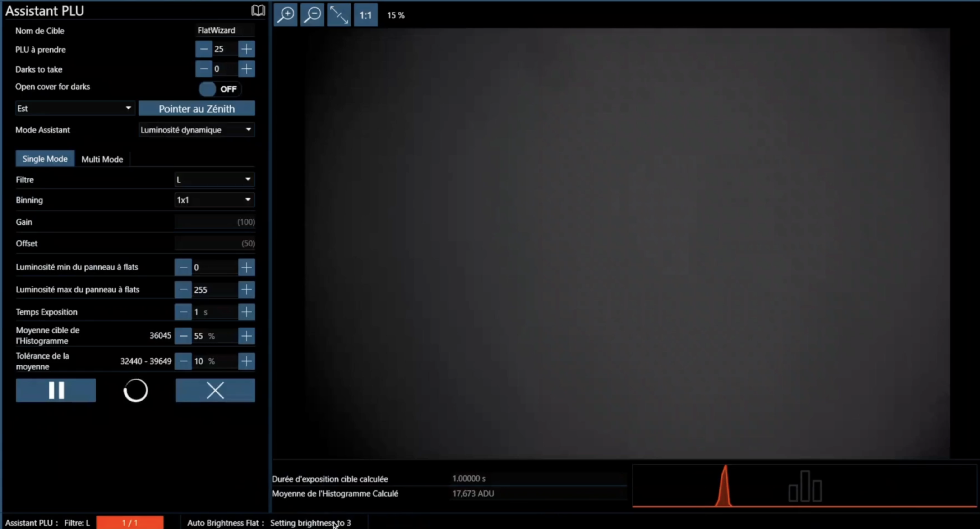980x529 pixels.
Task: Increase Darks to take value
Action: click(x=246, y=69)
